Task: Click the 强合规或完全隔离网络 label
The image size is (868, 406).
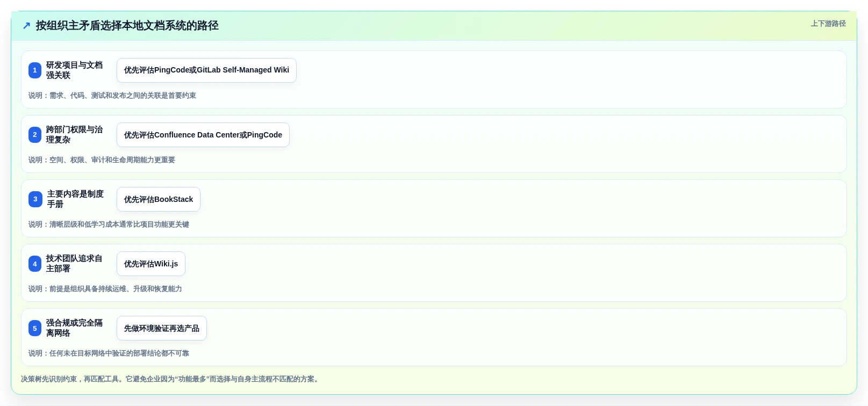Action: 74,328
